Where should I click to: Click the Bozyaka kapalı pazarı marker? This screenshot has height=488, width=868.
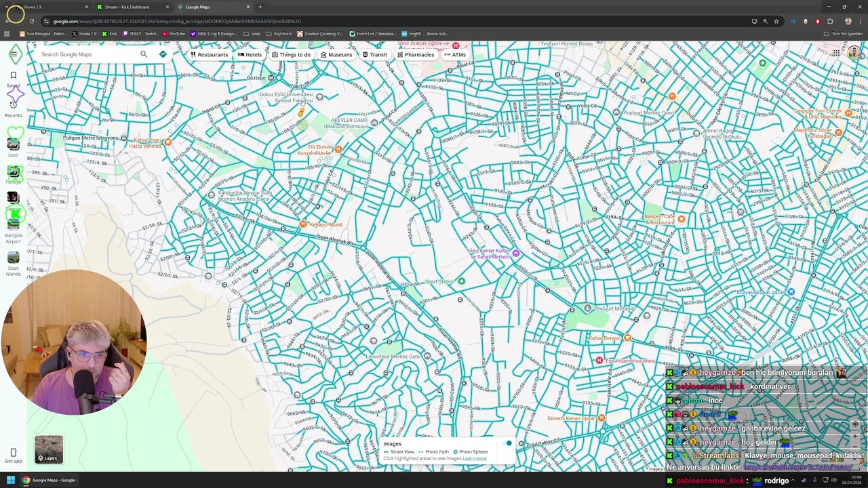click(791, 291)
